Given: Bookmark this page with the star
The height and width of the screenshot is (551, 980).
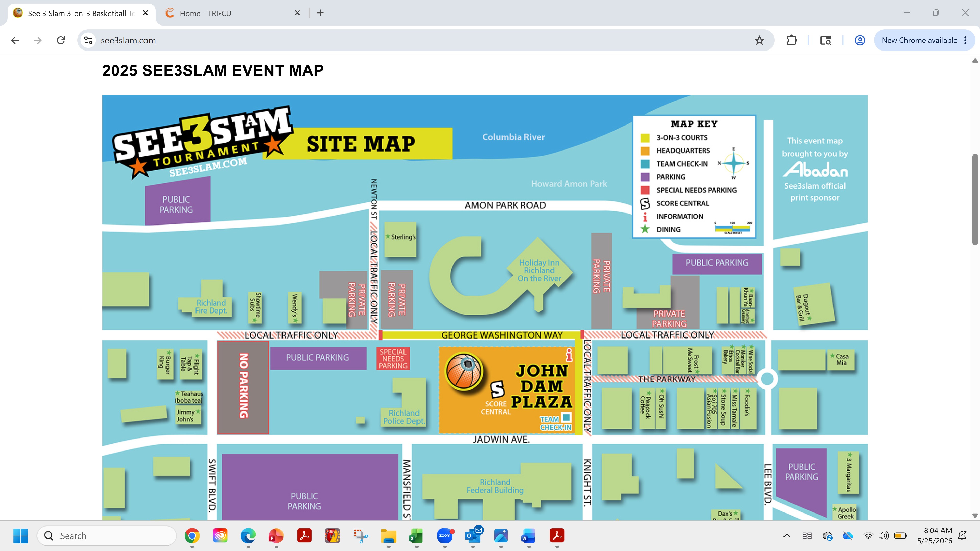Looking at the screenshot, I should [x=759, y=40].
